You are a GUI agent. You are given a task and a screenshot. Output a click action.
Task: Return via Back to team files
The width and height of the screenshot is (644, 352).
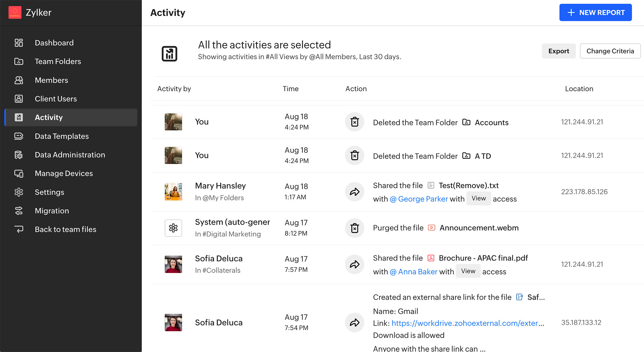pyautogui.click(x=65, y=230)
